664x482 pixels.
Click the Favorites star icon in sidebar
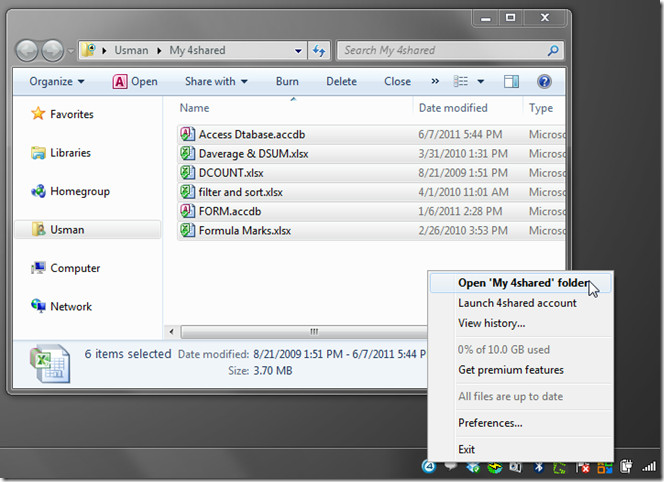click(x=38, y=115)
